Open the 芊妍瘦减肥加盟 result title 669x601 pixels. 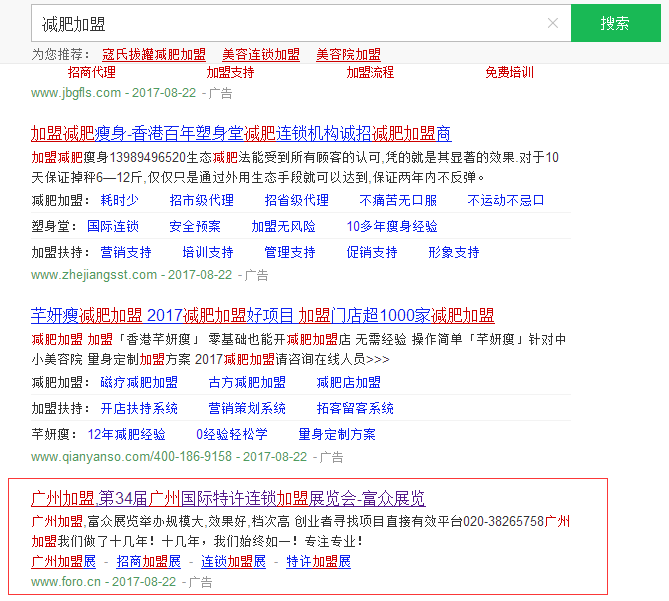point(262,316)
